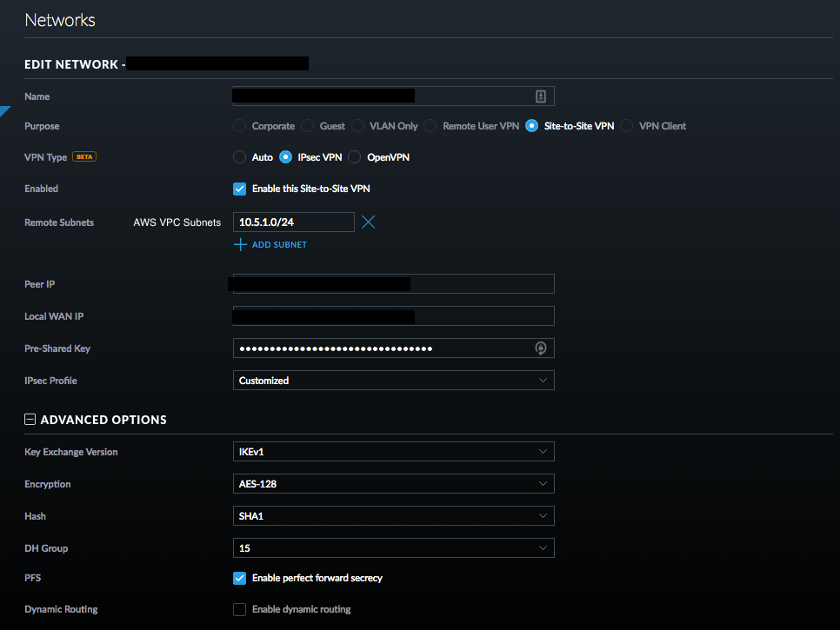840x630 pixels.
Task: Click the remote subnet 10.5.1.0/24 field
Action: (x=293, y=222)
